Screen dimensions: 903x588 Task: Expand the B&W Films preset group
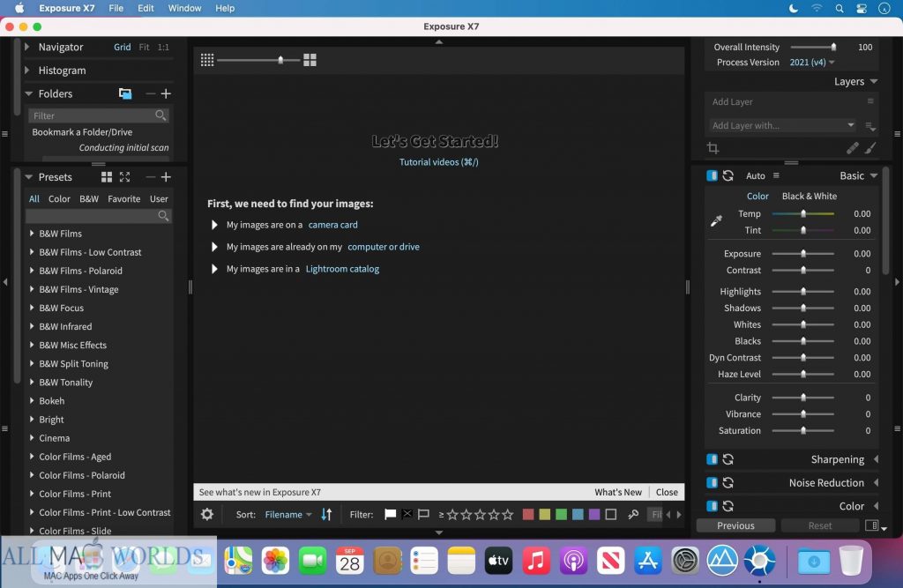tap(32, 234)
